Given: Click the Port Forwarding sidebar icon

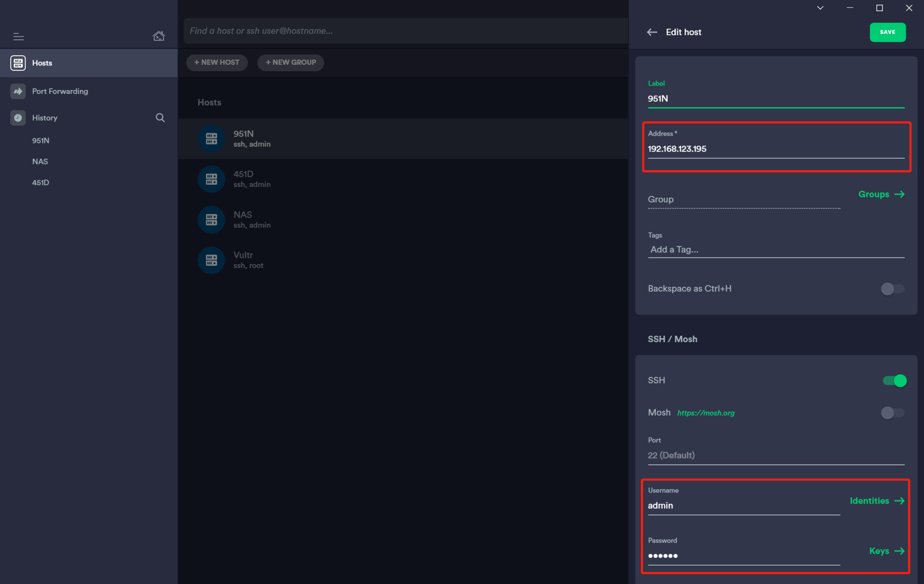Looking at the screenshot, I should (x=18, y=91).
